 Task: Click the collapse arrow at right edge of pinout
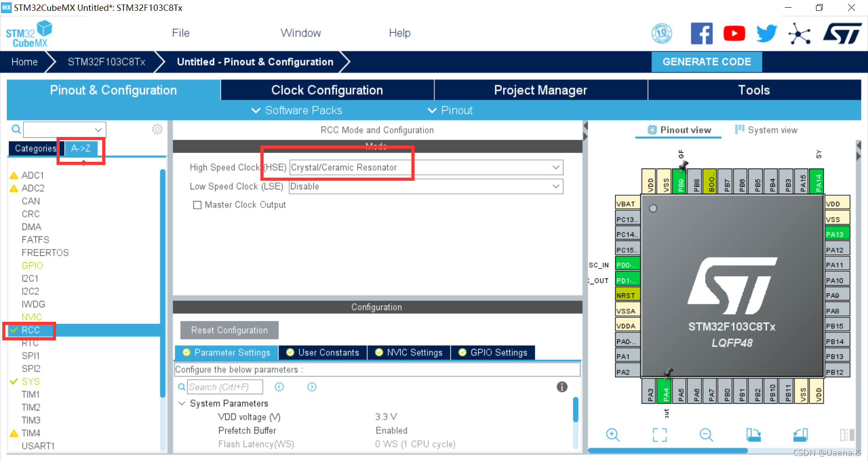pos(859,146)
